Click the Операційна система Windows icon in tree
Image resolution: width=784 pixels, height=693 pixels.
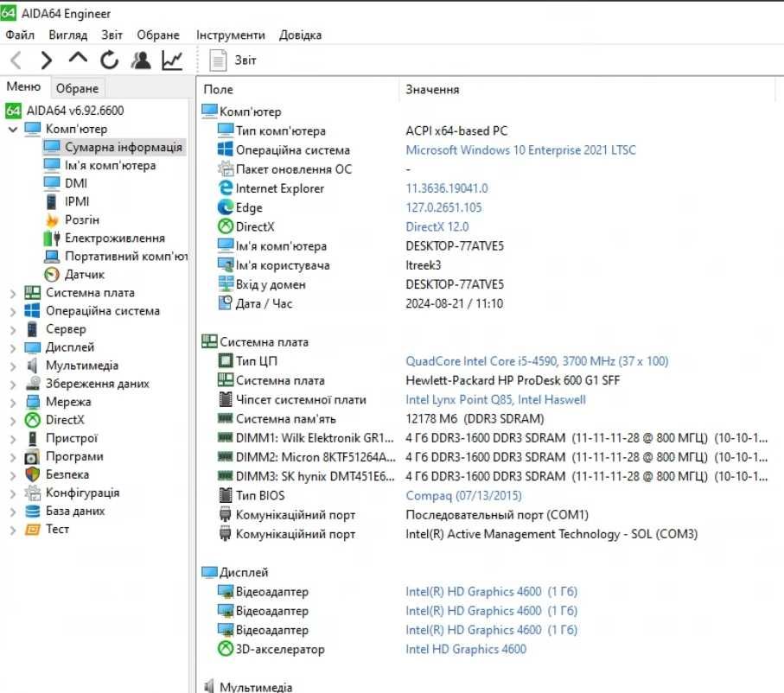[x=33, y=310]
